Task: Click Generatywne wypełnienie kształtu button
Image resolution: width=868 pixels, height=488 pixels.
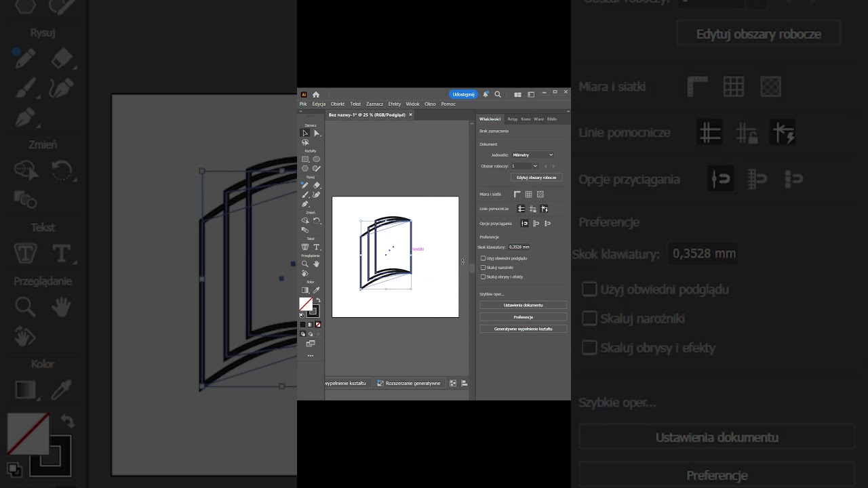Action: pyautogui.click(x=523, y=329)
